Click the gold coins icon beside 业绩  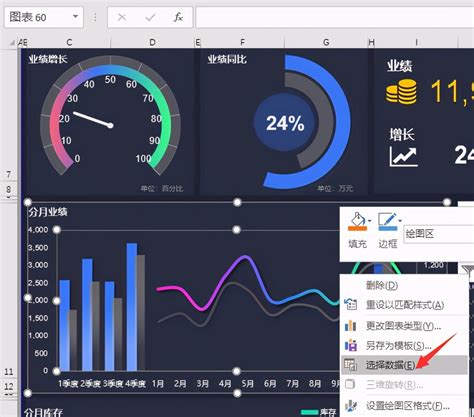click(x=401, y=92)
